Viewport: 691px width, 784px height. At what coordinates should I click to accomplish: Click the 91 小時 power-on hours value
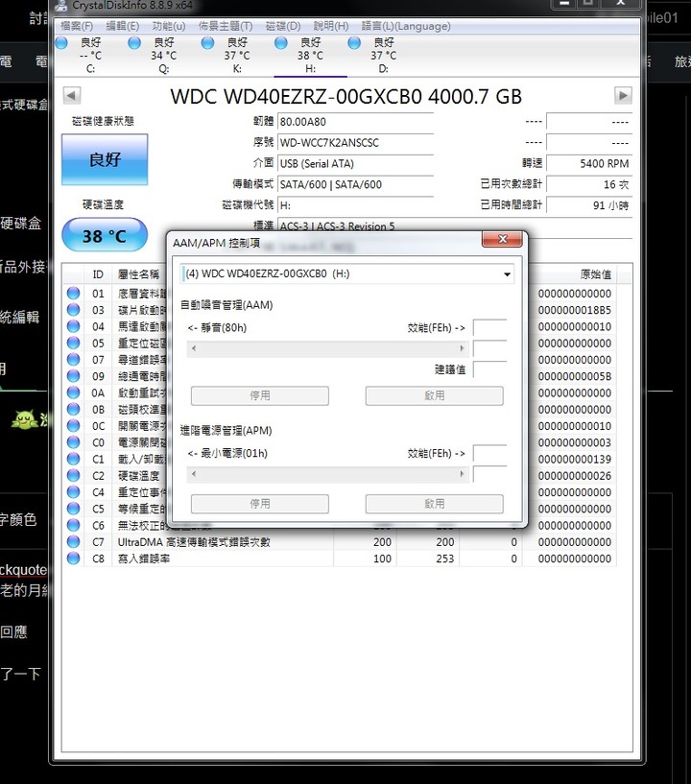[x=589, y=205]
